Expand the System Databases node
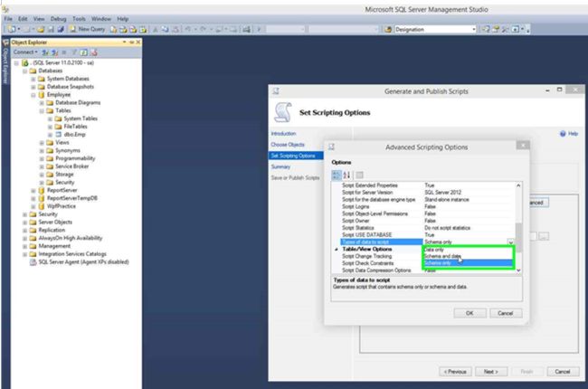The width and height of the screenshot is (588, 389). (33, 79)
